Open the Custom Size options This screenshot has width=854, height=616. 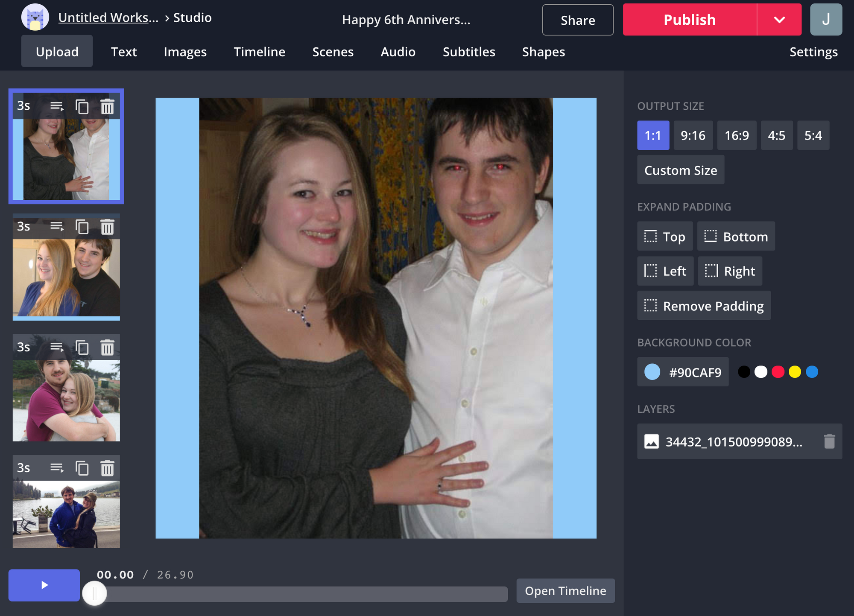point(681,170)
